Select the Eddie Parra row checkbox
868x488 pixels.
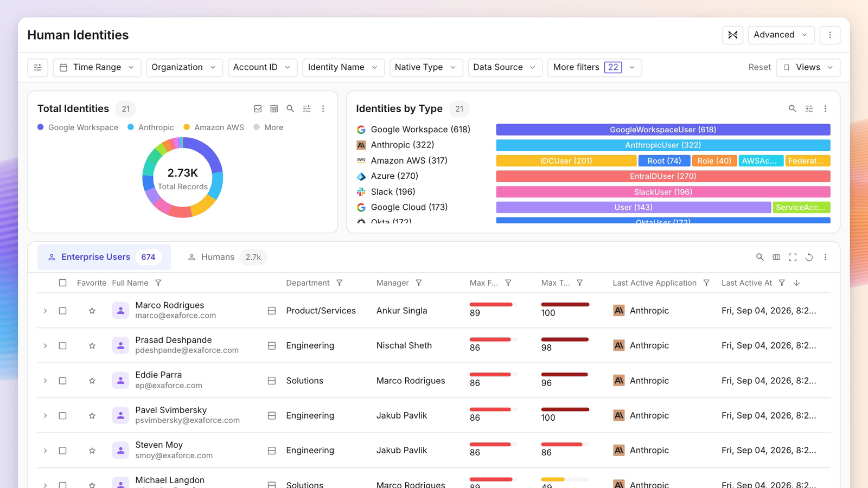coord(63,381)
